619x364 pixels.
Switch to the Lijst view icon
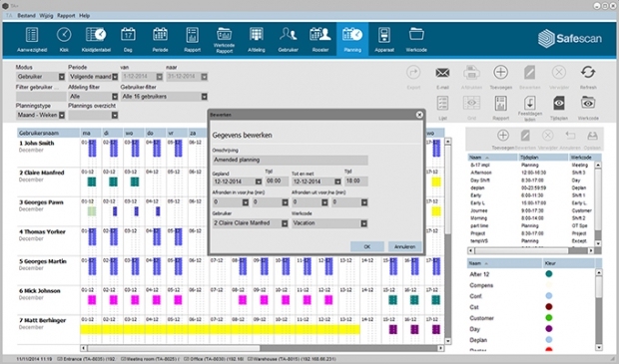[442, 104]
